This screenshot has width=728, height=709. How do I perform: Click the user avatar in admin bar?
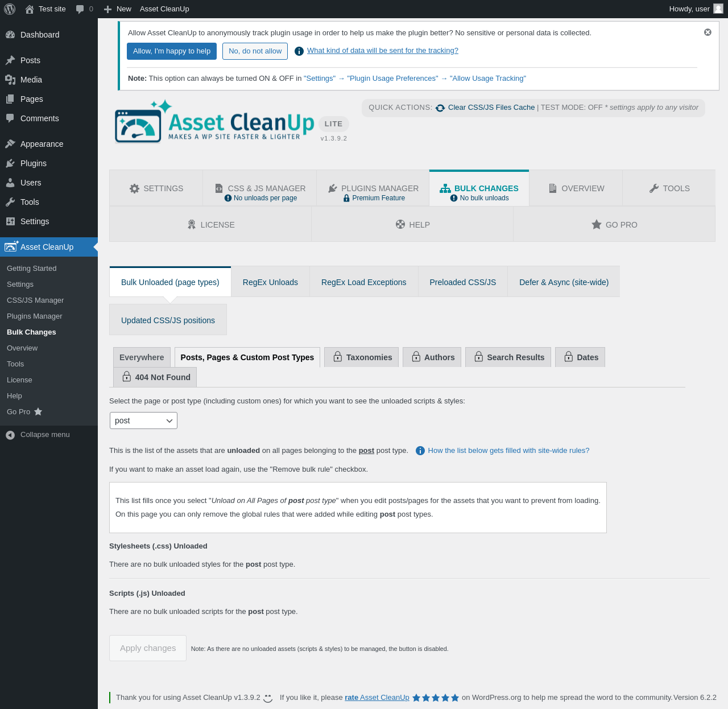[718, 9]
